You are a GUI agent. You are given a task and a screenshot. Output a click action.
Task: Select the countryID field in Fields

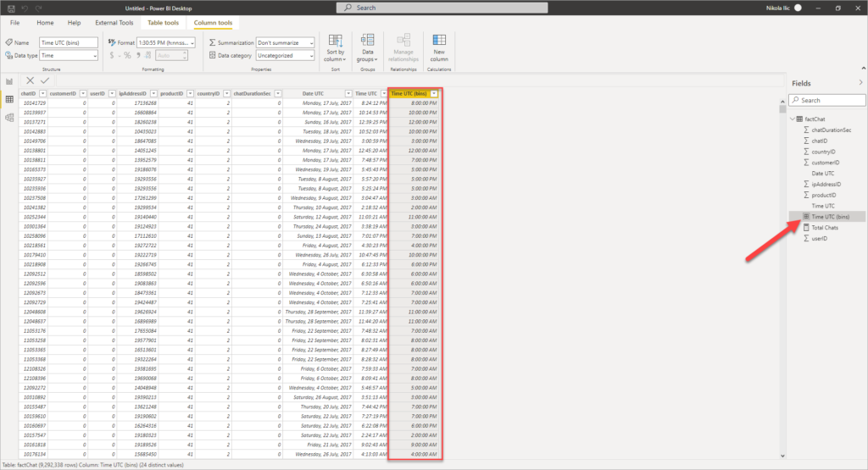[823, 152]
